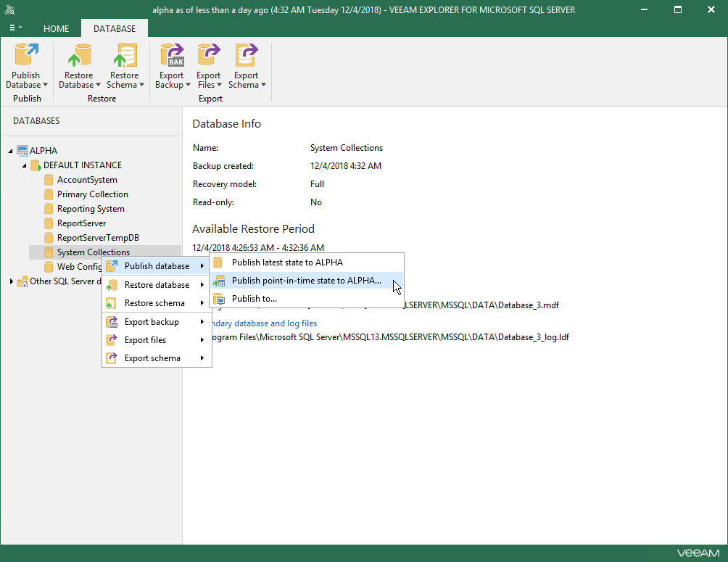Click the Publish Database ribbon icon

[x=26, y=55]
